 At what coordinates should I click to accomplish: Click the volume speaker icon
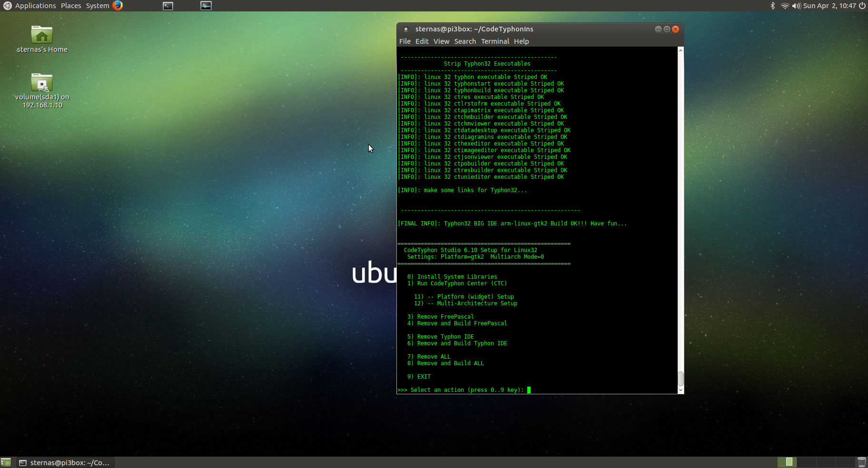[x=796, y=6]
